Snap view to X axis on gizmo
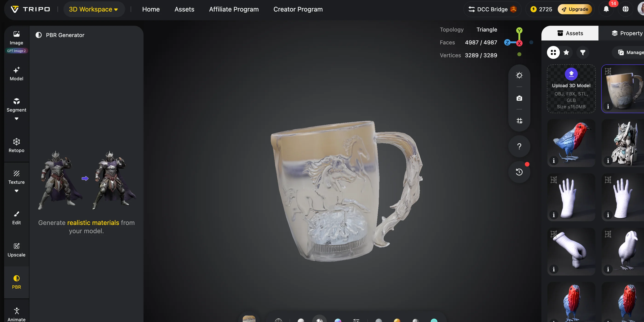The height and width of the screenshot is (322, 644). [x=519, y=43]
